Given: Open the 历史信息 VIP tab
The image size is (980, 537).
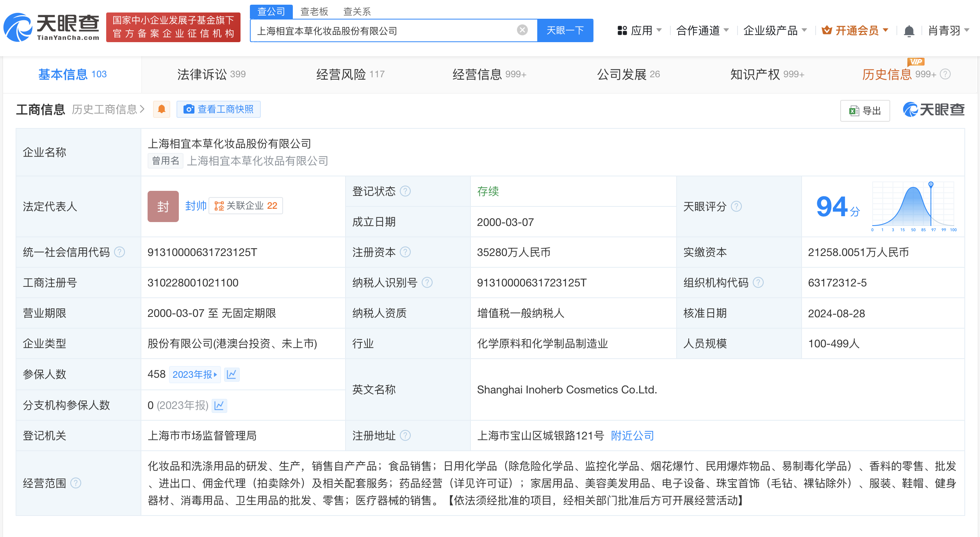Looking at the screenshot, I should tap(899, 74).
